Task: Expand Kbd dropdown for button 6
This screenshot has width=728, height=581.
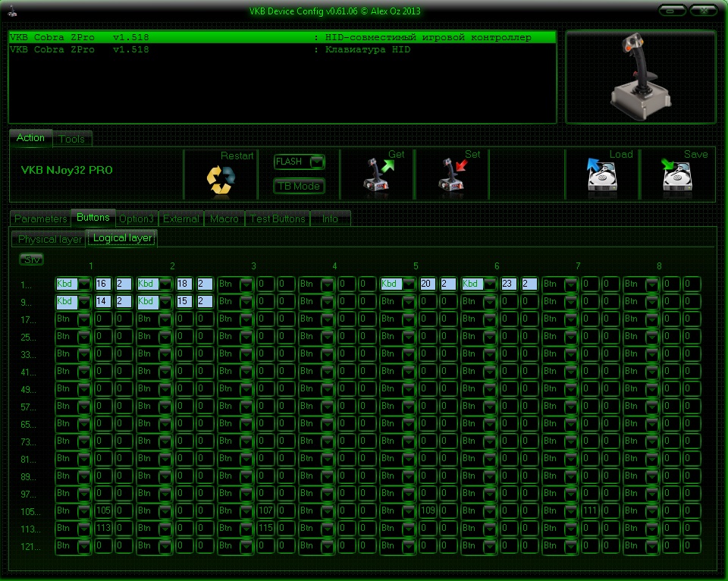Action: coord(491,284)
